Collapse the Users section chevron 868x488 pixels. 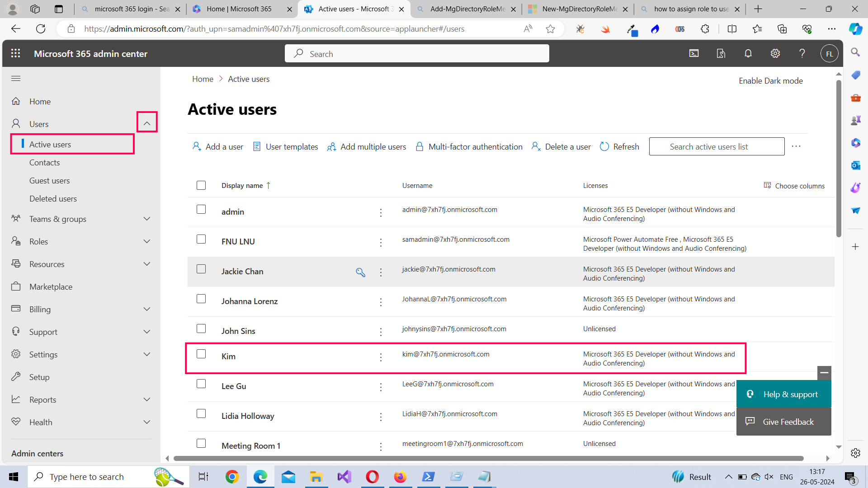tap(147, 122)
